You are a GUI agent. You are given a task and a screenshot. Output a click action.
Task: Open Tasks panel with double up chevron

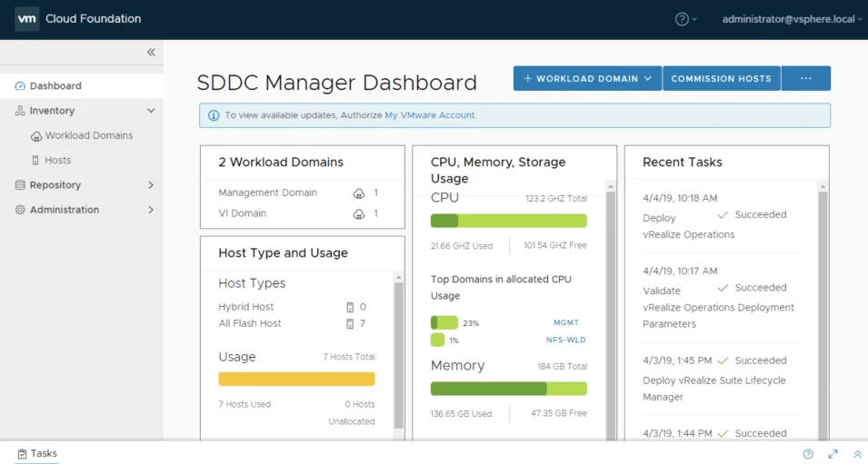click(x=857, y=454)
